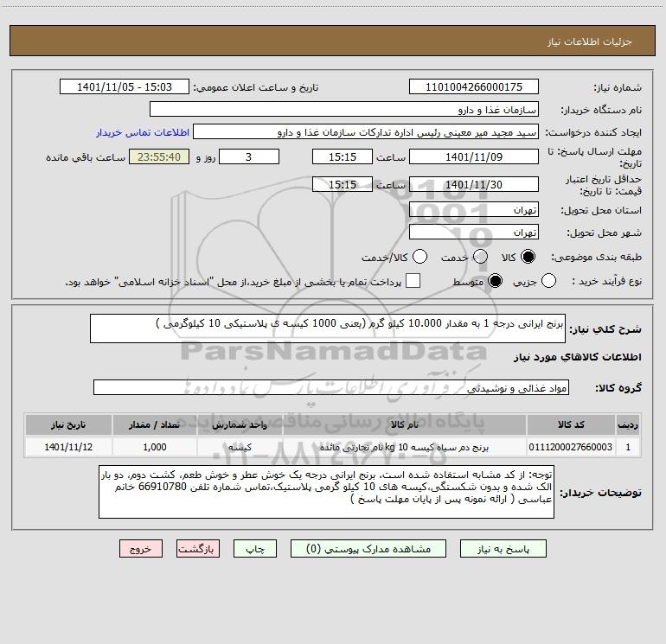Click the جزئیات اطلاعات نیاز header title
The width and height of the screenshot is (666, 644).
pyautogui.click(x=589, y=41)
